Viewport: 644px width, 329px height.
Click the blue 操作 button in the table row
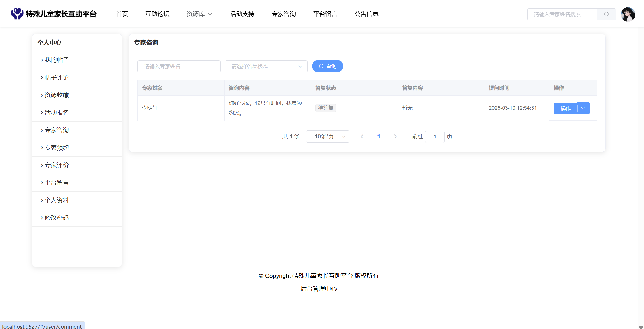click(565, 109)
